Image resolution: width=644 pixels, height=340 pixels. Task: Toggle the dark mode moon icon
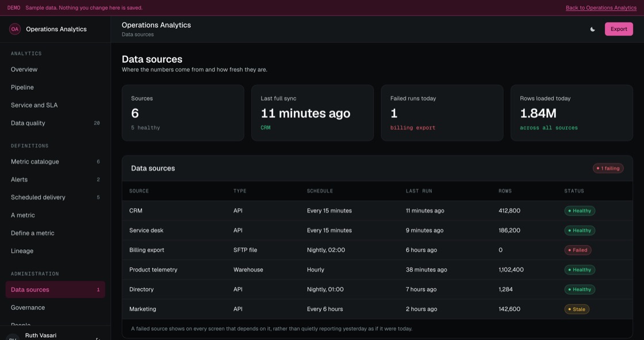coord(592,29)
